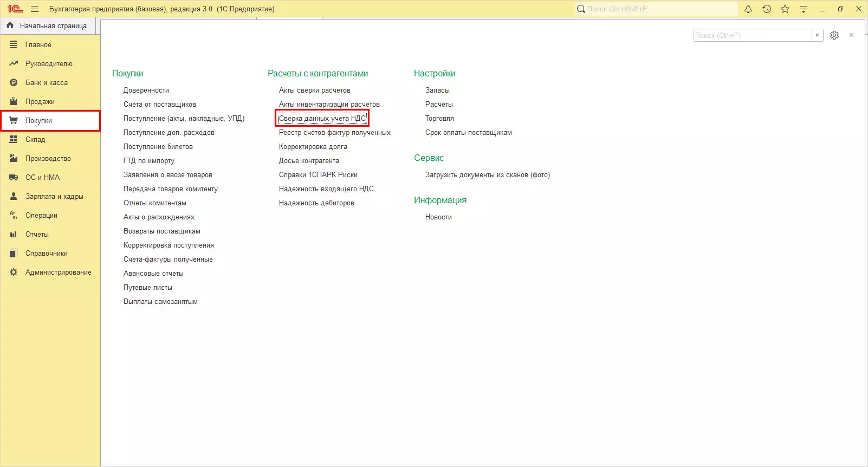The width and height of the screenshot is (868, 467).
Task: Open the 1C main menu hamburger icon
Action: [35, 9]
